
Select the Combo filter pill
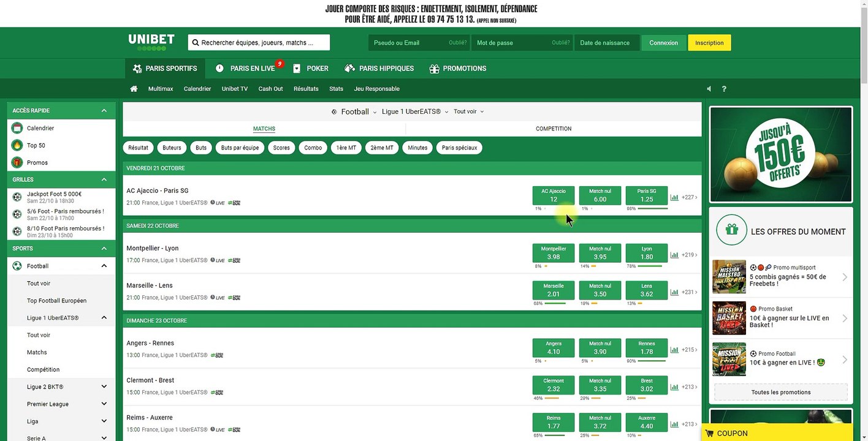point(313,148)
